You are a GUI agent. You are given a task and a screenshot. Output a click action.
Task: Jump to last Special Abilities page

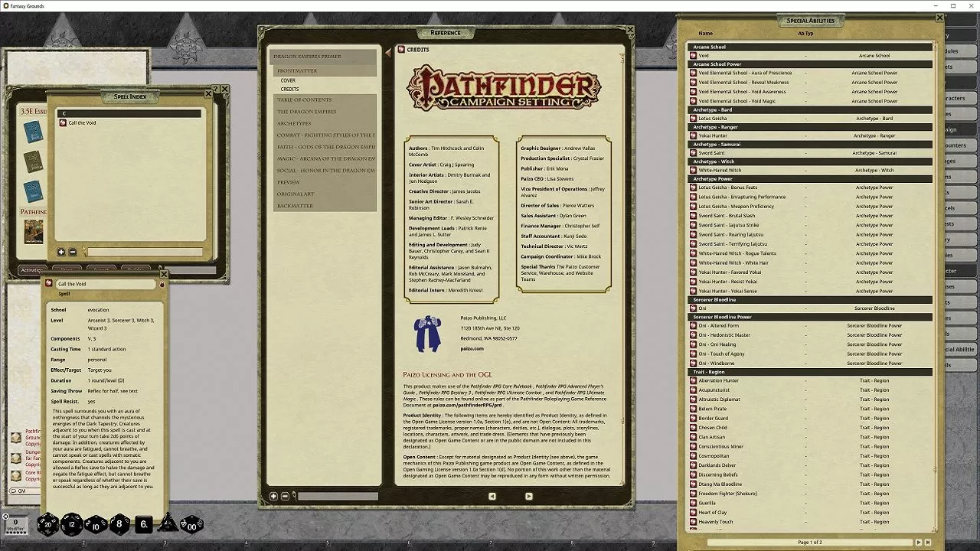(927, 542)
